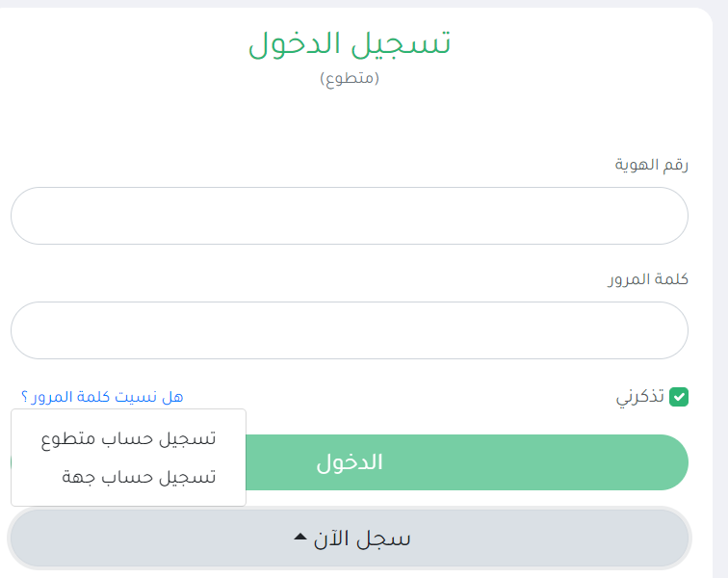Open the هل نسيت كلمة المرور link
This screenshot has height=578, width=728.
[x=103, y=397]
